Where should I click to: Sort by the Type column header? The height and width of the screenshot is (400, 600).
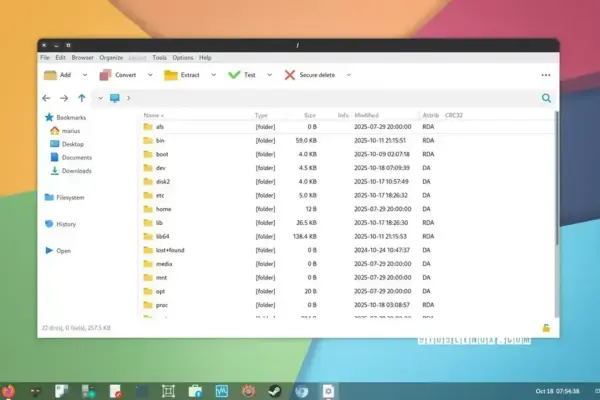pos(261,115)
